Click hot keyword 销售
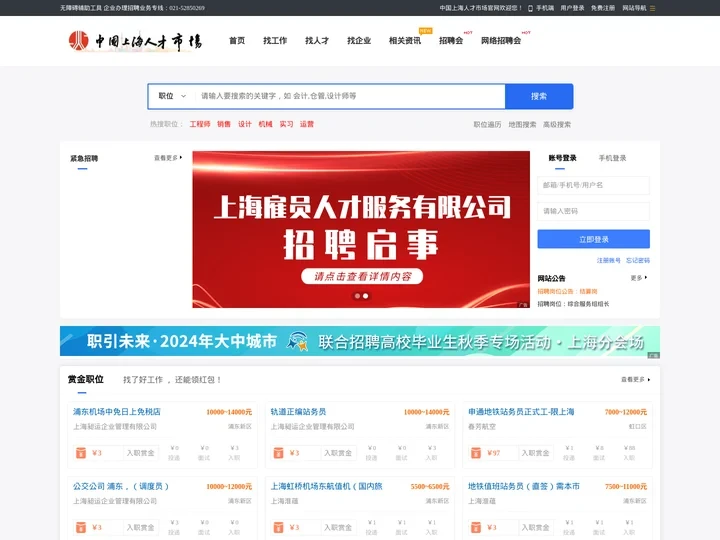This screenshot has width=720, height=540. coord(224,124)
